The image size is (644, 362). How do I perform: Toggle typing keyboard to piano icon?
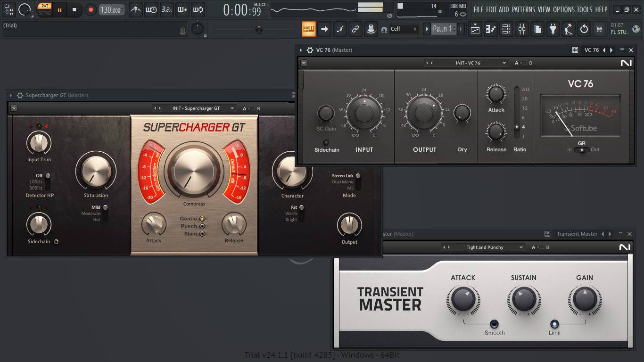pos(309,29)
